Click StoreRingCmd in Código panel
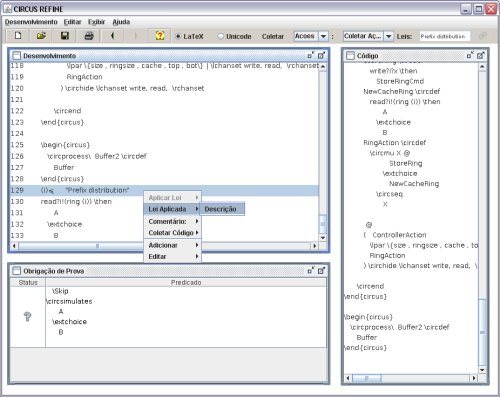This screenshot has width=500, height=397. click(x=400, y=81)
